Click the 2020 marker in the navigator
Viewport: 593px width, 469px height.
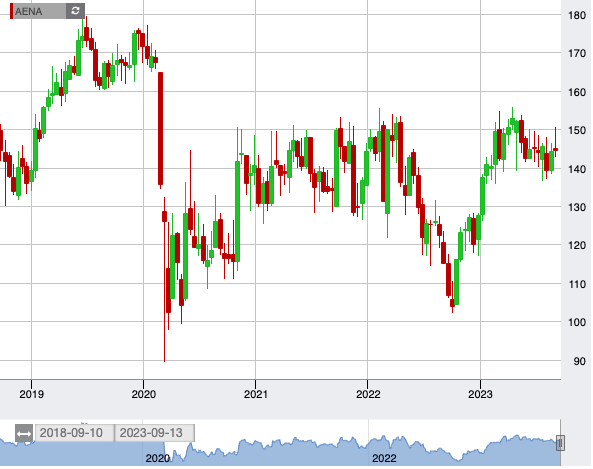[x=158, y=458]
